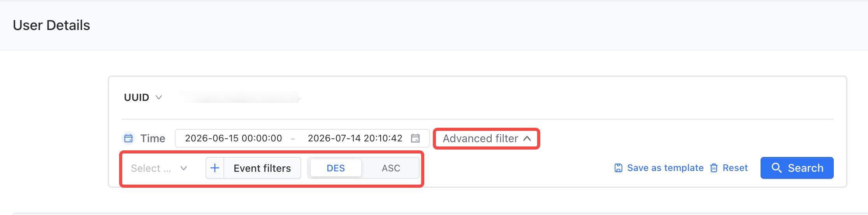Image resolution: width=868 pixels, height=215 pixels.
Task: Click the UUID value input field
Action: tap(239, 97)
